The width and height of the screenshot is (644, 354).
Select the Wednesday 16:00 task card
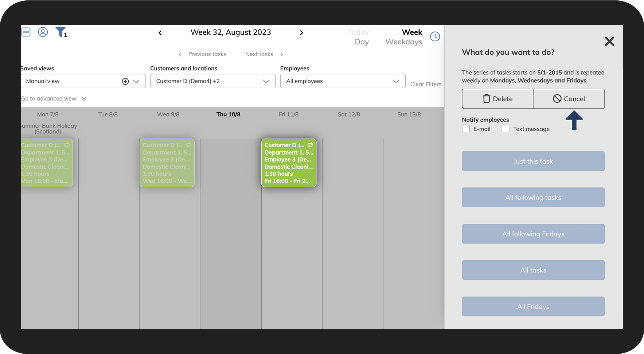[167, 163]
